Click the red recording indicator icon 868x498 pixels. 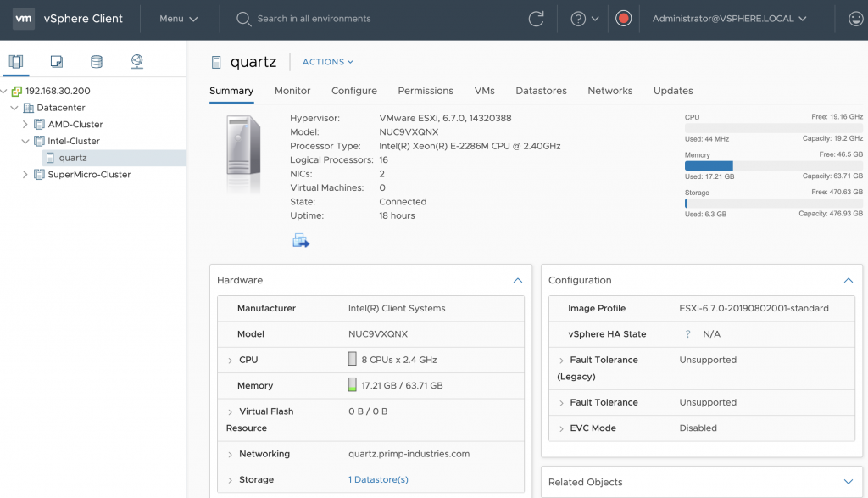click(623, 19)
